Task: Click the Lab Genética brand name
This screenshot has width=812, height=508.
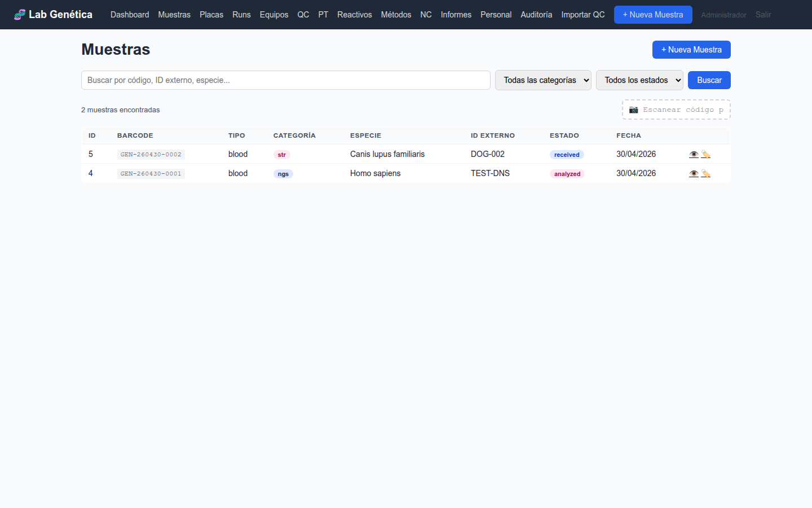Action: pyautogui.click(x=60, y=15)
